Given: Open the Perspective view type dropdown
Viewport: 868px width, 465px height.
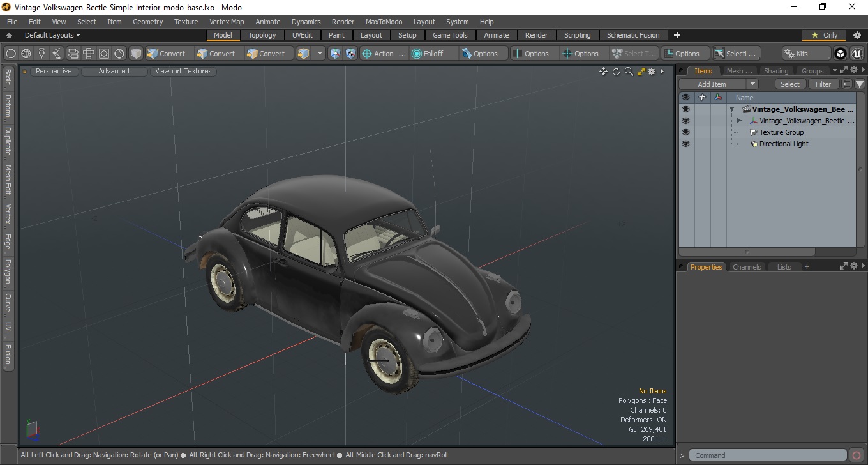Looking at the screenshot, I should [x=54, y=72].
